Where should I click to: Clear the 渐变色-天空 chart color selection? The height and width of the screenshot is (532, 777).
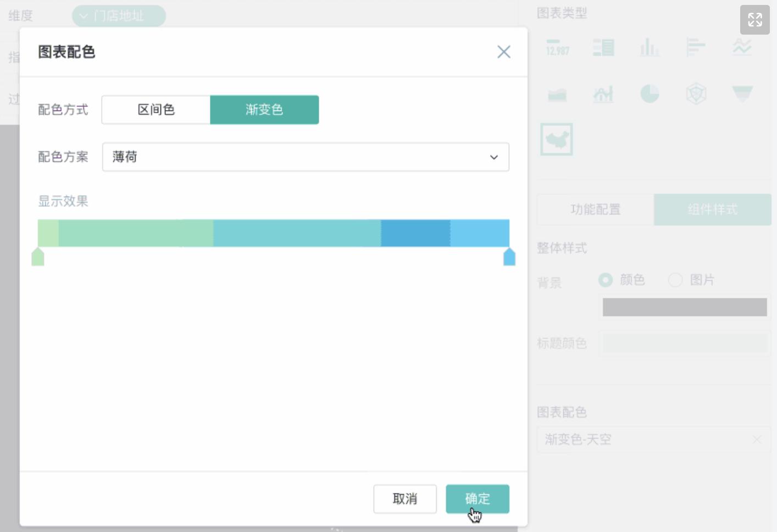pyautogui.click(x=757, y=440)
